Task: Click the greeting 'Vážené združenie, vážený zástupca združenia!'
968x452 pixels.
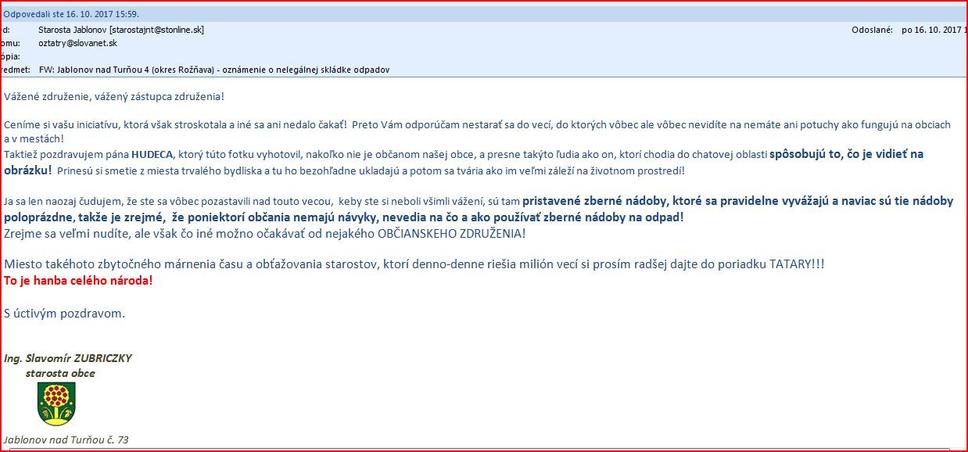Action: point(114,97)
